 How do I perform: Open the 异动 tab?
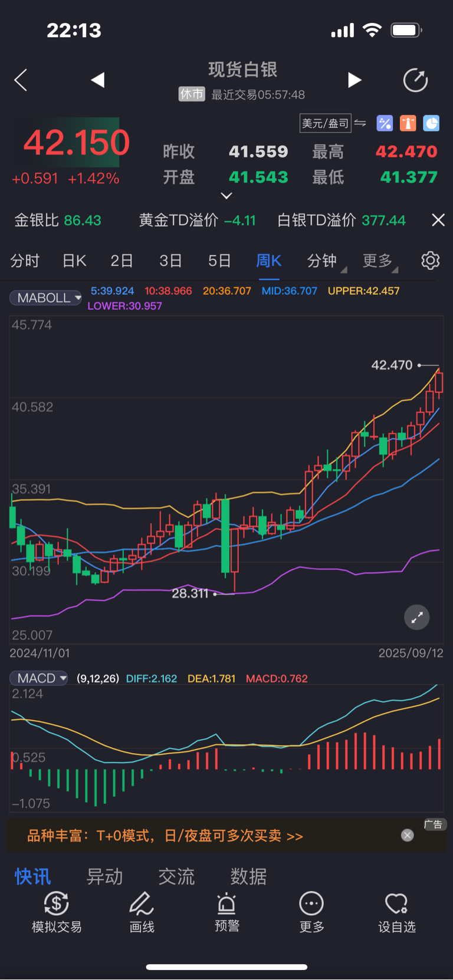[105, 876]
